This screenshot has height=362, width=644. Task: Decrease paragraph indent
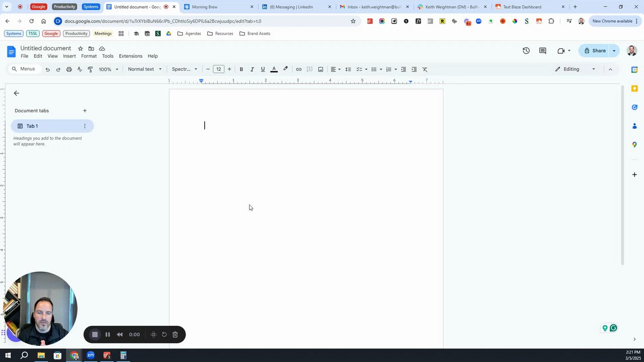403,69
